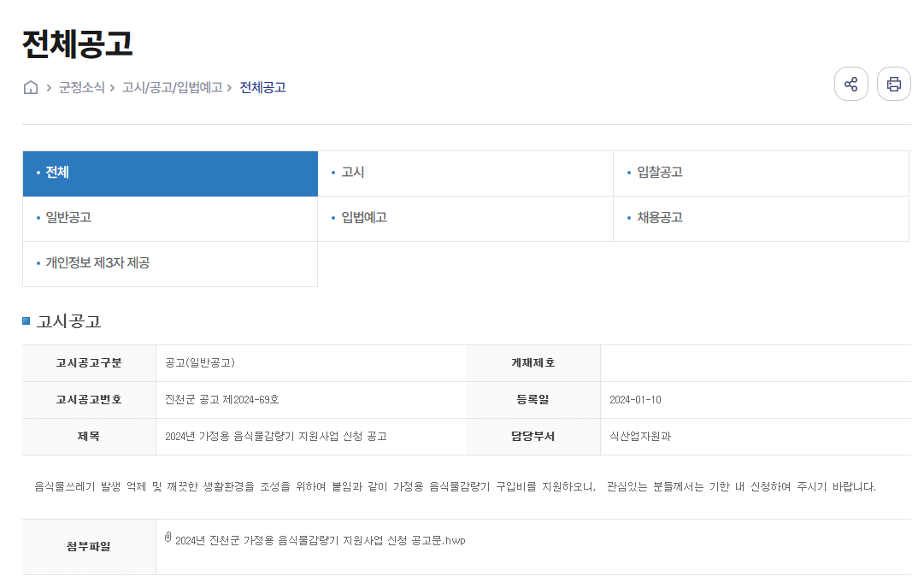Click the 고시공고구분 header cell
This screenshot has height=582, width=924.
coord(89,363)
